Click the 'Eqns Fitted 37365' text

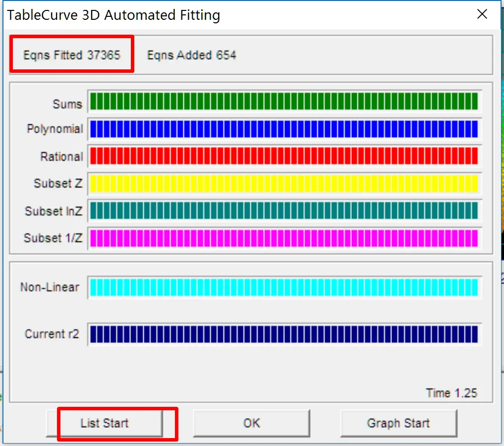72,56
